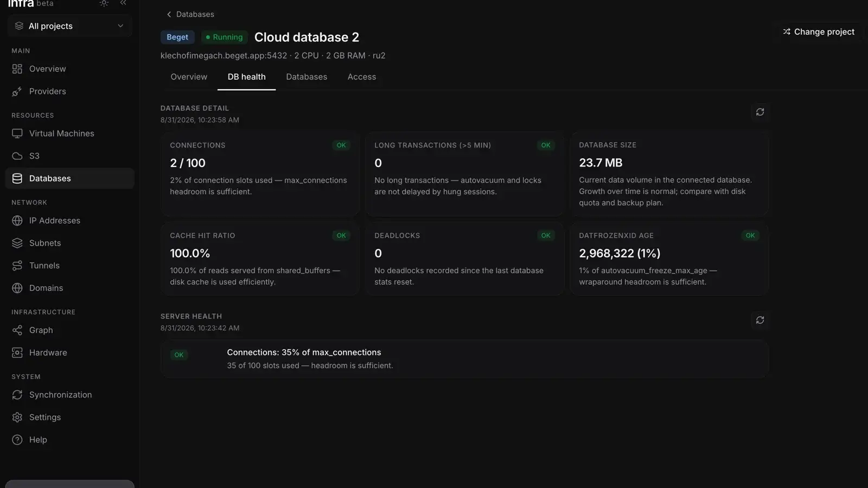This screenshot has height=488, width=868.
Task: Click the 8/31/2026, 10:23:58 AM timestamp
Action: click(x=200, y=120)
